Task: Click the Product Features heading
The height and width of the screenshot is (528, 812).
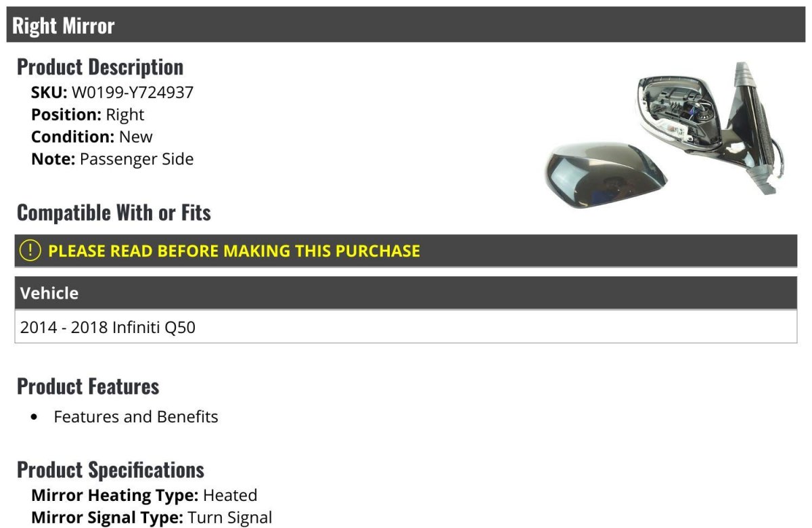Action: tap(88, 387)
